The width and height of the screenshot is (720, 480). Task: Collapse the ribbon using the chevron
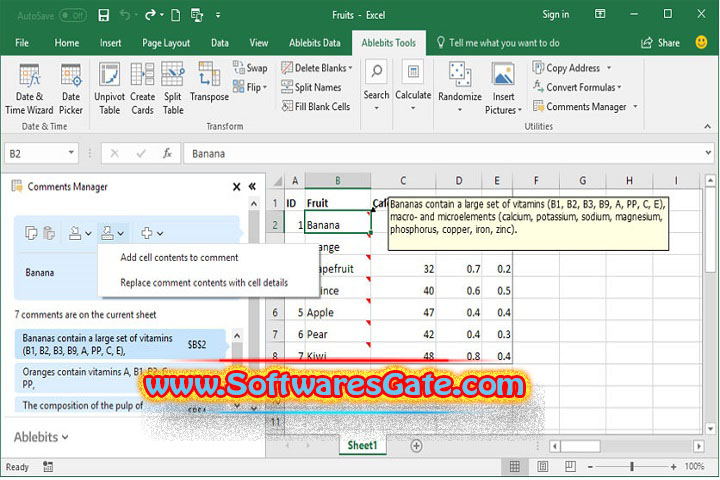[x=707, y=126]
